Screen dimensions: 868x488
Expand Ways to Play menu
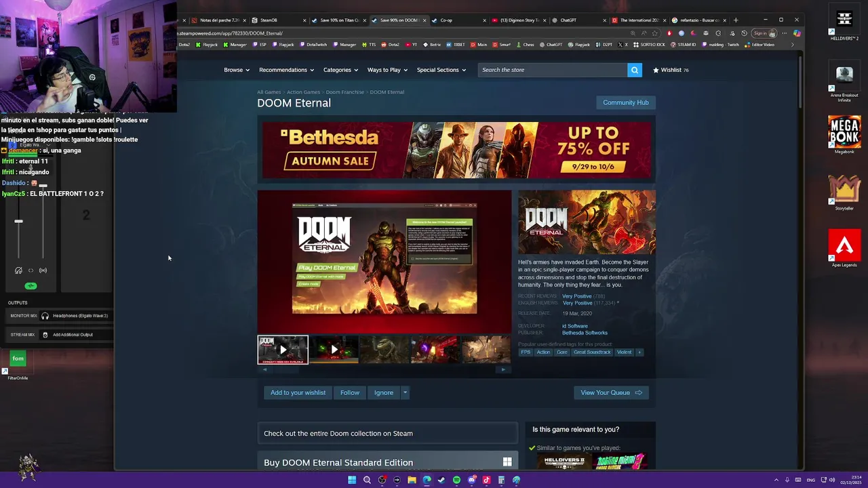[388, 70]
